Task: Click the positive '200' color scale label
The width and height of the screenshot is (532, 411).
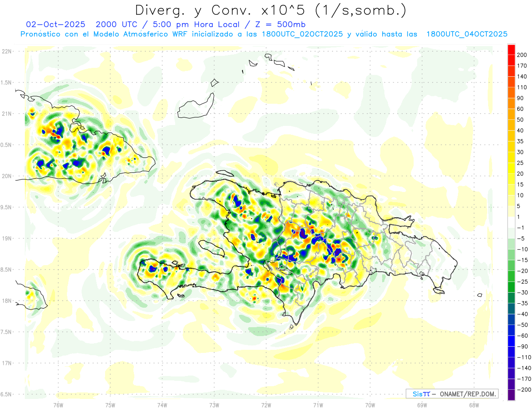Action: tap(522, 55)
